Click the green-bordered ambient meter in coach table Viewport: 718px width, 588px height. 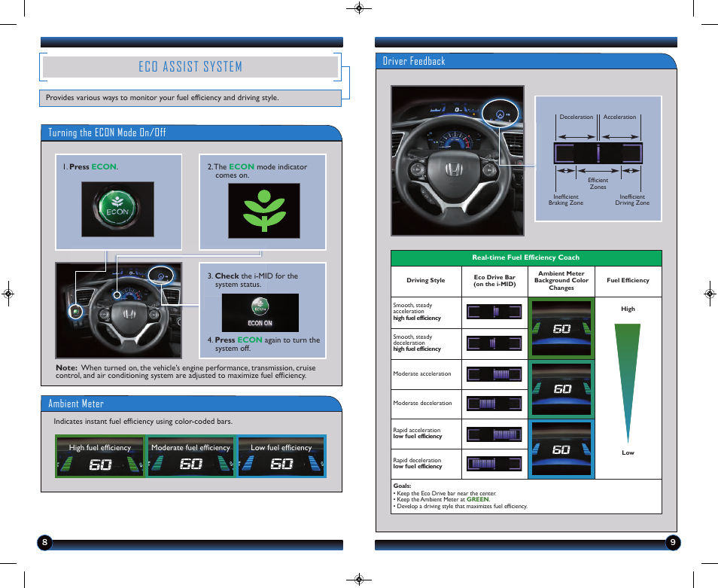click(x=561, y=328)
